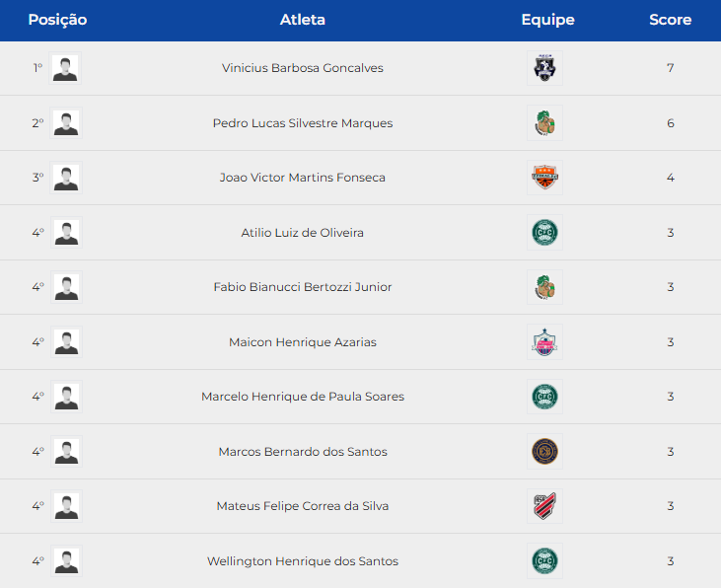
Task: Click Mateus Felipe Correa da Silva name
Action: pyautogui.click(x=303, y=506)
